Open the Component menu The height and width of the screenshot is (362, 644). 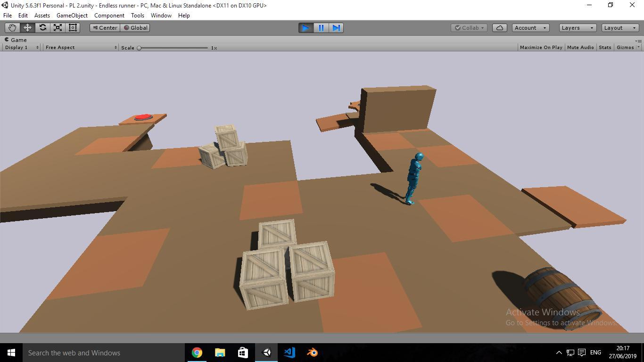[x=109, y=15]
